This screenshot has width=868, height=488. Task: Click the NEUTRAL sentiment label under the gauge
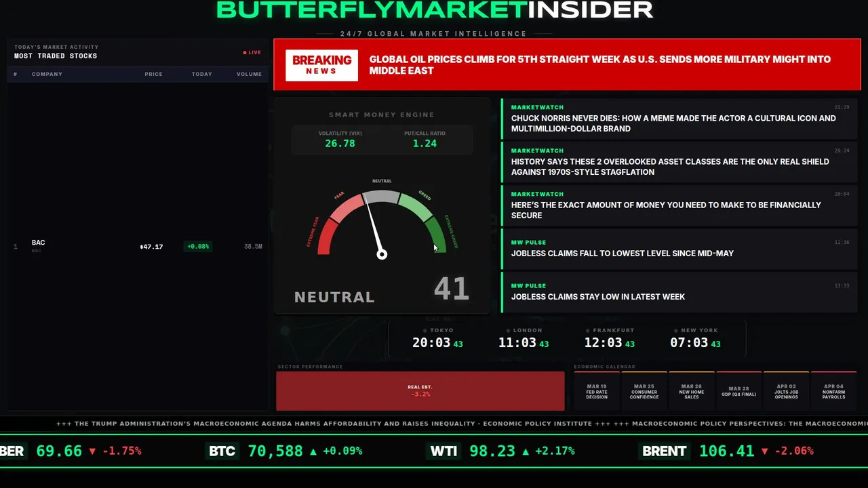coord(334,297)
